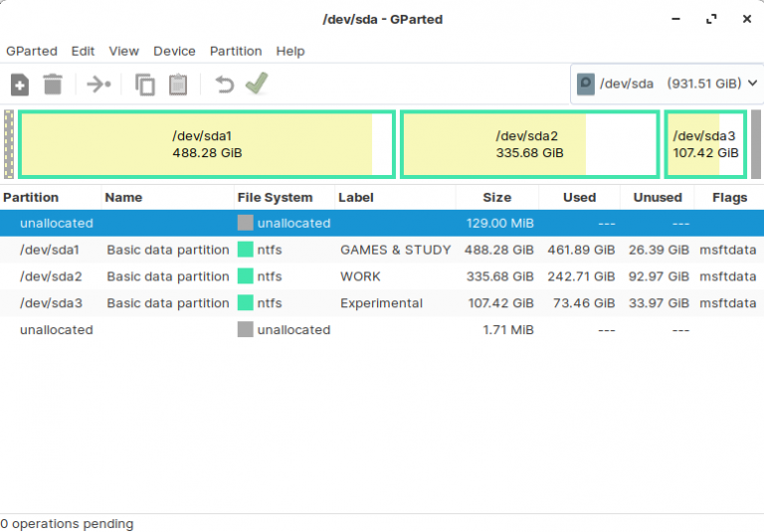This screenshot has height=532, width=764.
Task: Click the New partition toolbar icon
Action: [x=20, y=85]
